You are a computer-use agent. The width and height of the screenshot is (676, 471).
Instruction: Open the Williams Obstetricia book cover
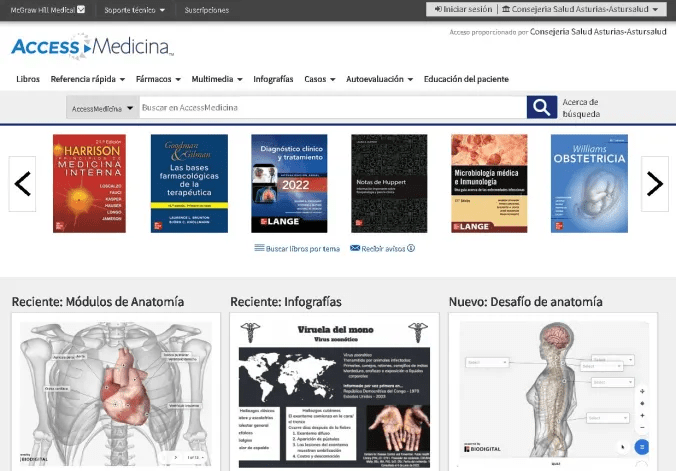pos(589,184)
